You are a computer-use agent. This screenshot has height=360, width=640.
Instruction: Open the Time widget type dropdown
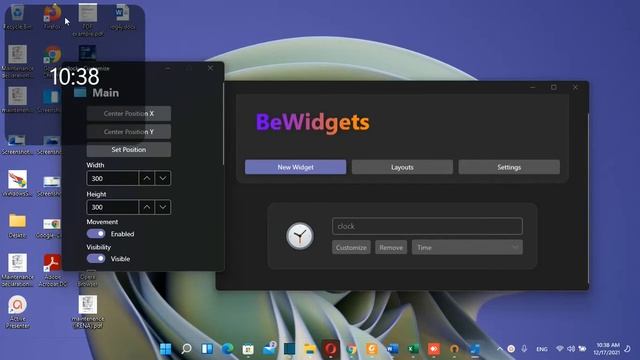coord(467,247)
